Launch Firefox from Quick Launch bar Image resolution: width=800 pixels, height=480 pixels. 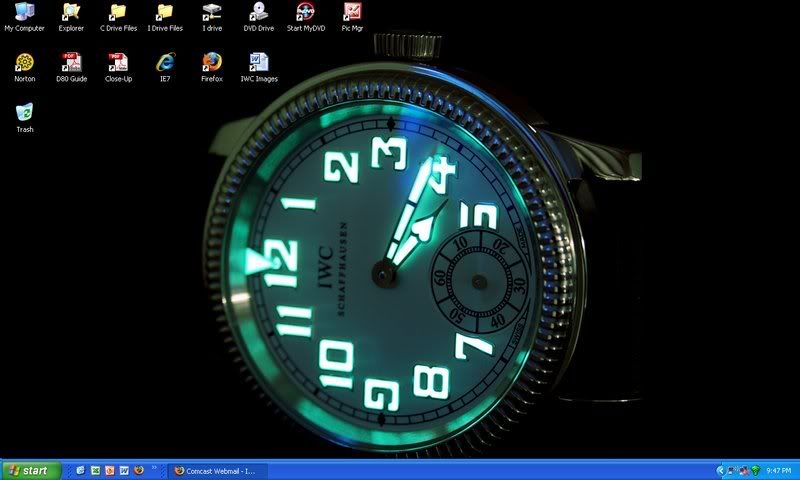click(138, 470)
